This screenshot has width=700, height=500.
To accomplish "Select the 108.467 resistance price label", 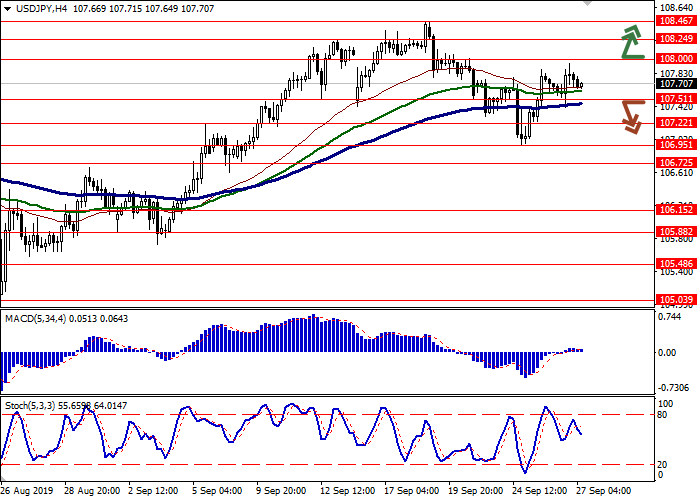I will pos(675,19).
